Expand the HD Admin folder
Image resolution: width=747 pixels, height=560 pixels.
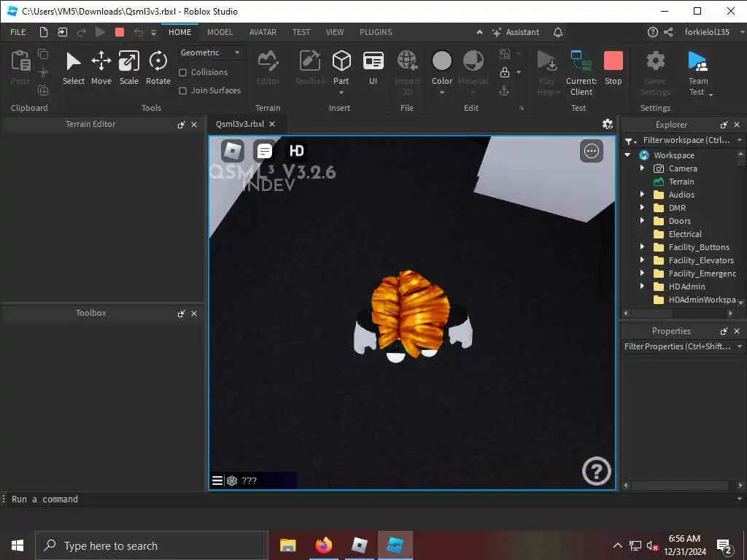click(642, 286)
